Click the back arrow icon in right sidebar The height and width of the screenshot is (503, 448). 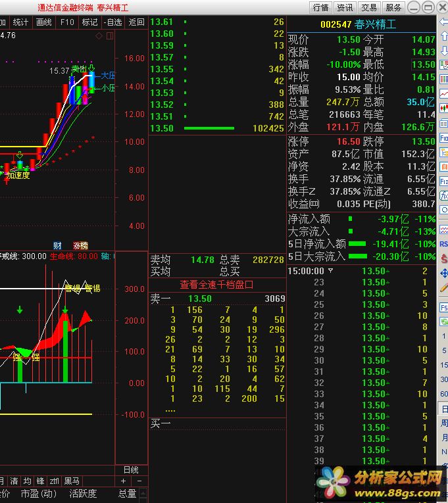click(444, 22)
